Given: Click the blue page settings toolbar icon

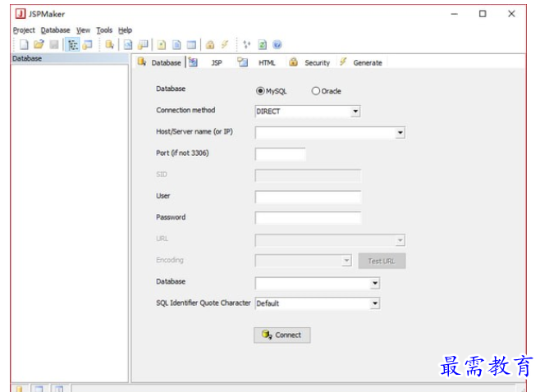Looking at the screenshot, I should pyautogui.click(x=128, y=45).
